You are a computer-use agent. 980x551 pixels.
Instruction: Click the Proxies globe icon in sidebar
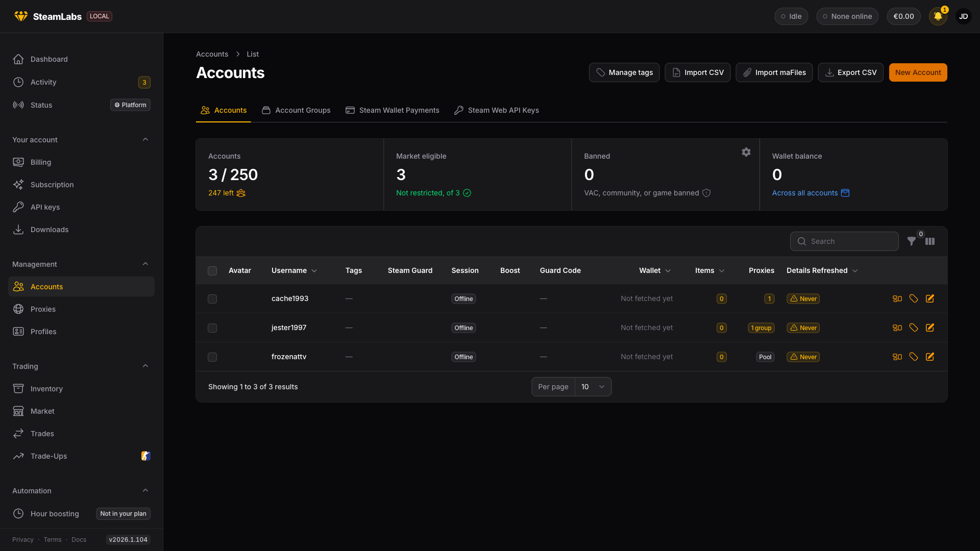coord(18,309)
